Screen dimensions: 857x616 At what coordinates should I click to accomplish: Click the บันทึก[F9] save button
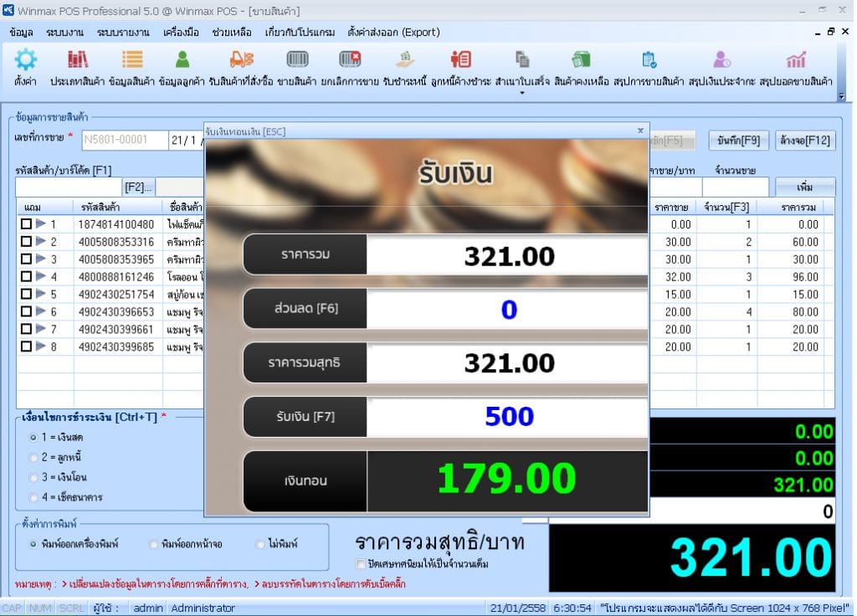click(x=738, y=141)
